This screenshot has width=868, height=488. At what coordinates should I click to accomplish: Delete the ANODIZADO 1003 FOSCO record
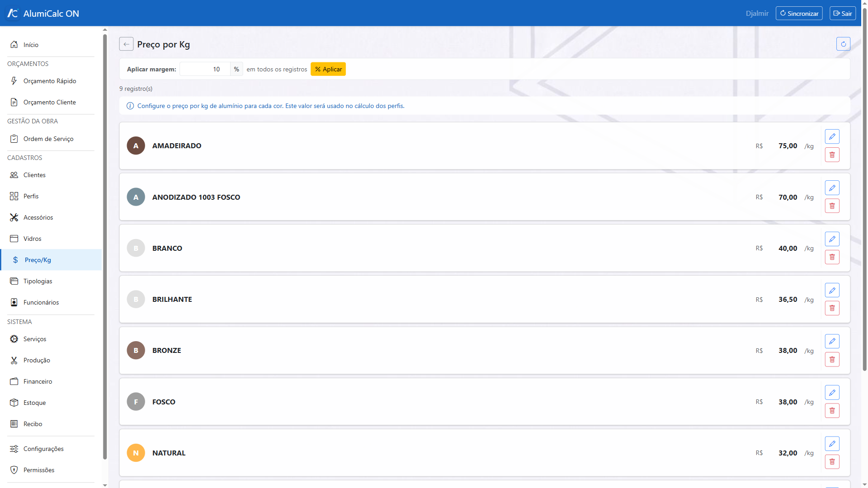(832, 206)
